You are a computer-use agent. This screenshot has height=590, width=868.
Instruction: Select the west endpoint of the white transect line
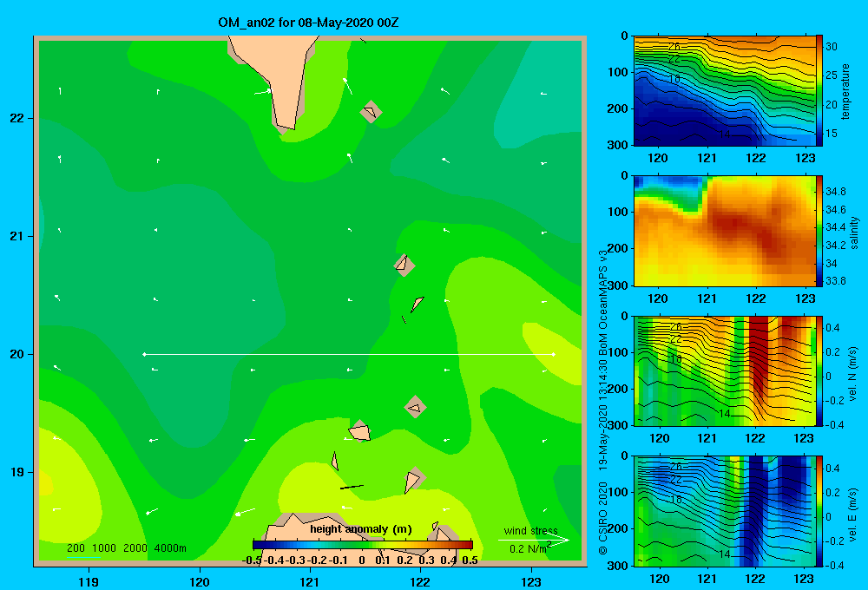click(145, 354)
